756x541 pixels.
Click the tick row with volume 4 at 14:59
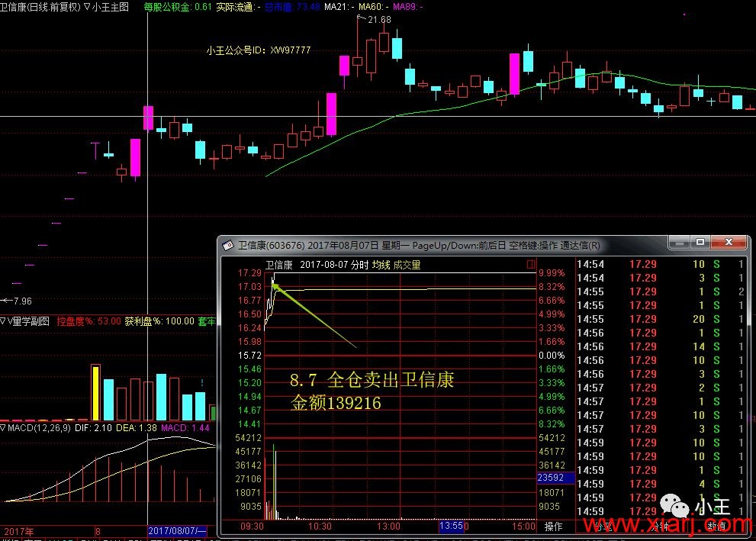click(661, 484)
